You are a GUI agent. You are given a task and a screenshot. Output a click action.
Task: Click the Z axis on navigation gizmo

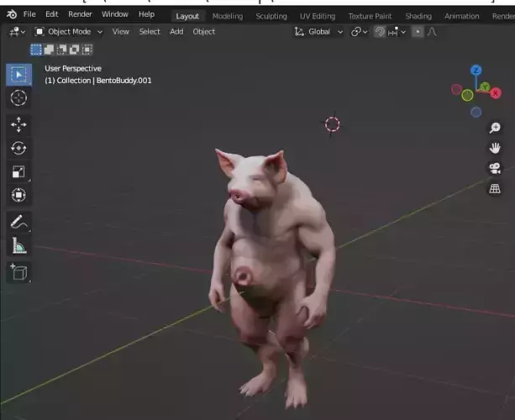point(476,71)
